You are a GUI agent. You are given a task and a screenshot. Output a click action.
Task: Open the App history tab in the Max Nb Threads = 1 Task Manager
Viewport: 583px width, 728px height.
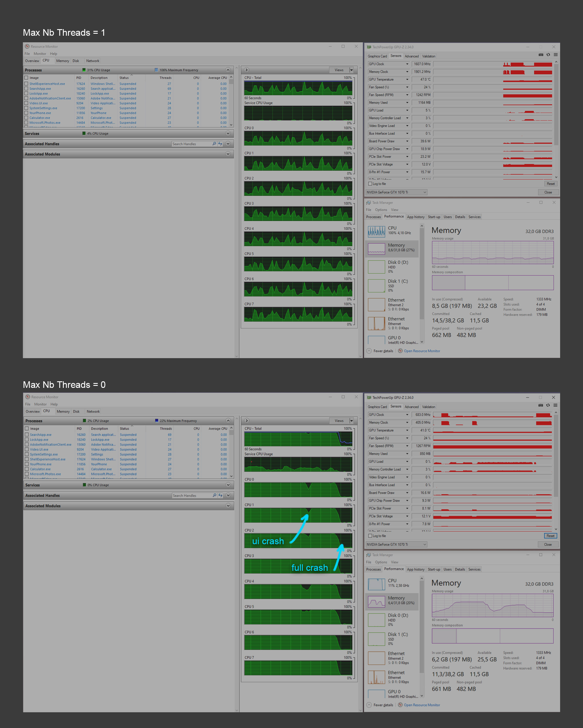[415, 217]
